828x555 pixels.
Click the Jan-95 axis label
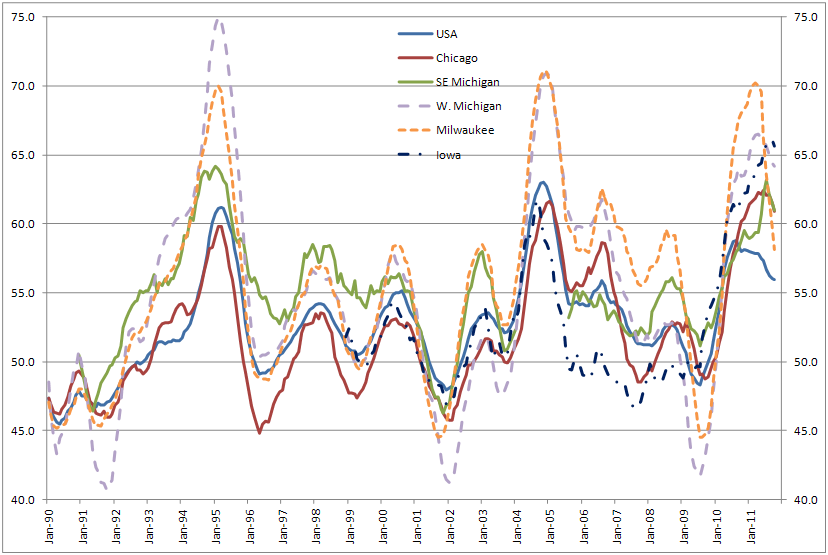[217, 526]
